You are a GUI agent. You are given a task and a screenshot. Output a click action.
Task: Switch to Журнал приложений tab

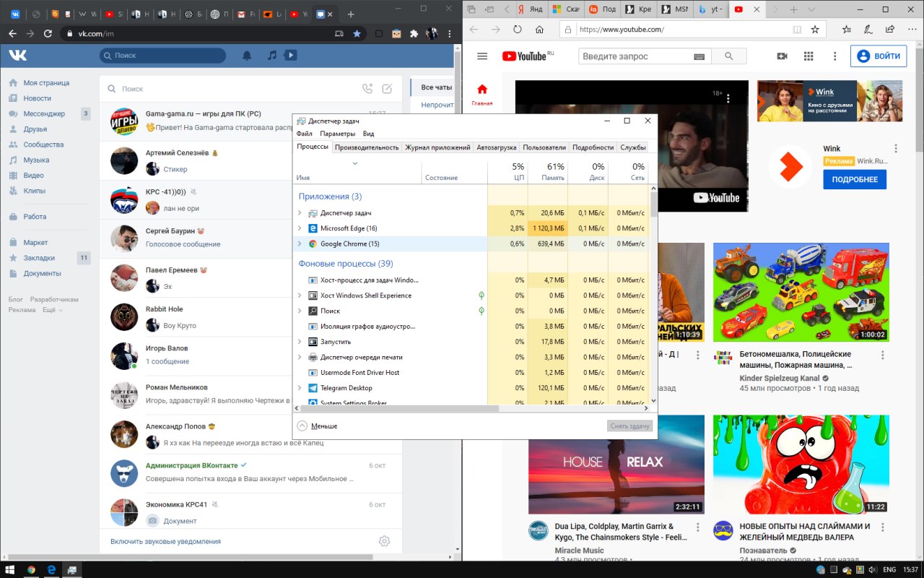[x=437, y=147]
